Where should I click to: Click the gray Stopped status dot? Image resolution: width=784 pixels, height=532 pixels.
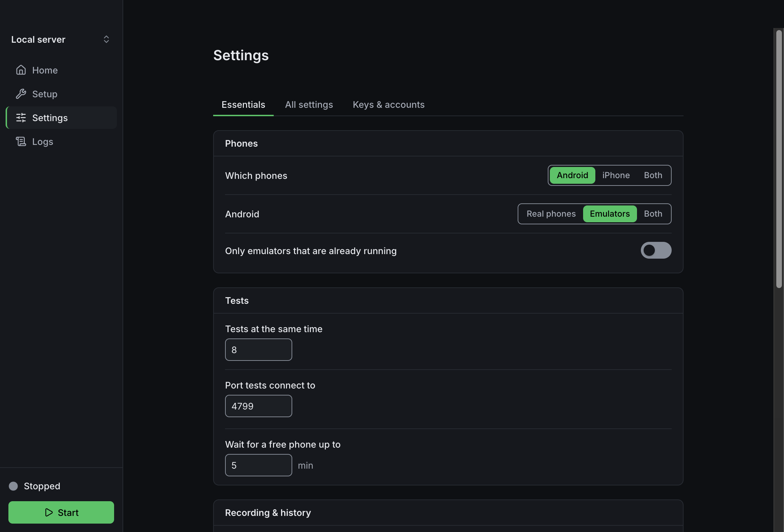click(13, 486)
